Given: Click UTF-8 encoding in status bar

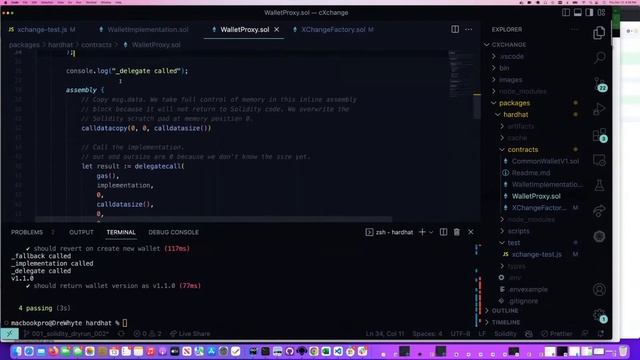Looking at the screenshot, I should (460, 333).
